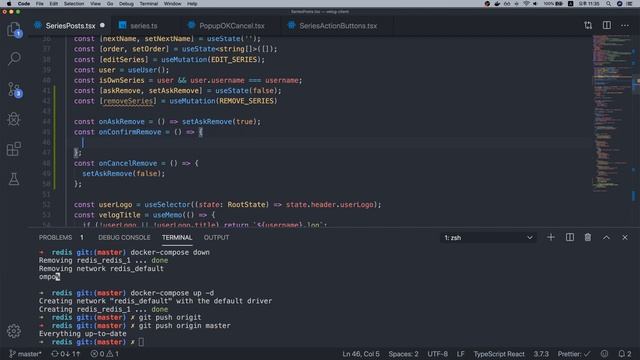
Task: Select the TERMINAL panel tab
Action: (177, 238)
